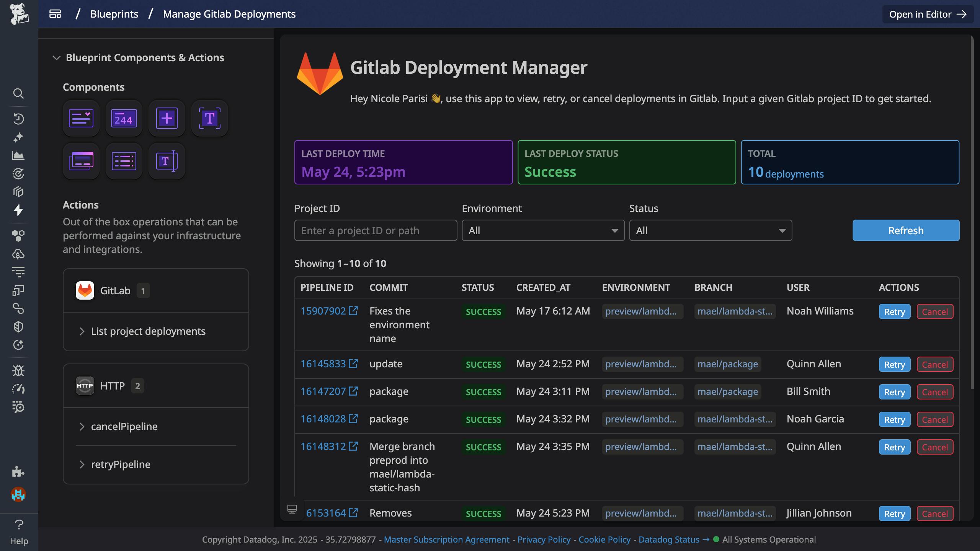The image size is (980, 551).
Task: Open the Actions lightning bolt icon in sidebar
Action: point(19,210)
